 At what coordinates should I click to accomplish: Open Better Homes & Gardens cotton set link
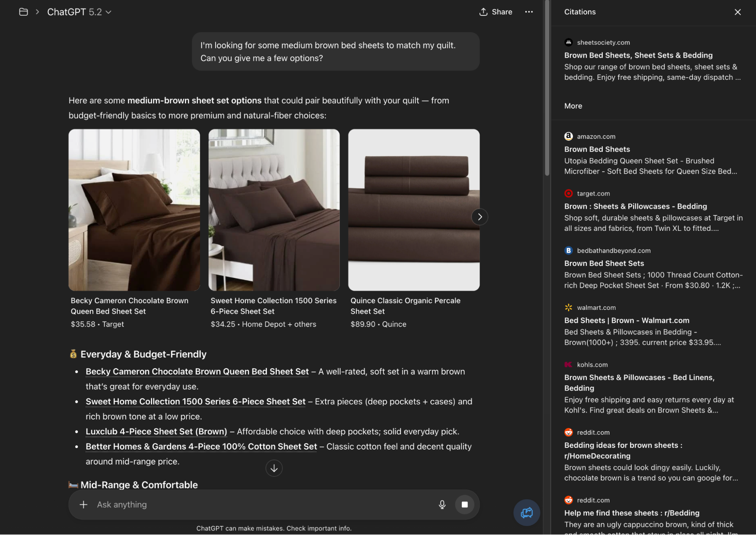pyautogui.click(x=201, y=446)
